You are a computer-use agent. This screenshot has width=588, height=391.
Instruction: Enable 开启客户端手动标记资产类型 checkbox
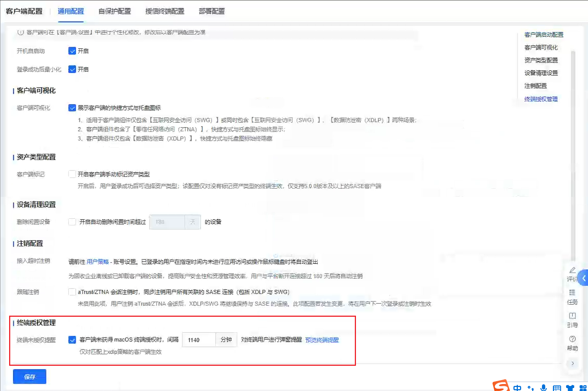(x=72, y=174)
